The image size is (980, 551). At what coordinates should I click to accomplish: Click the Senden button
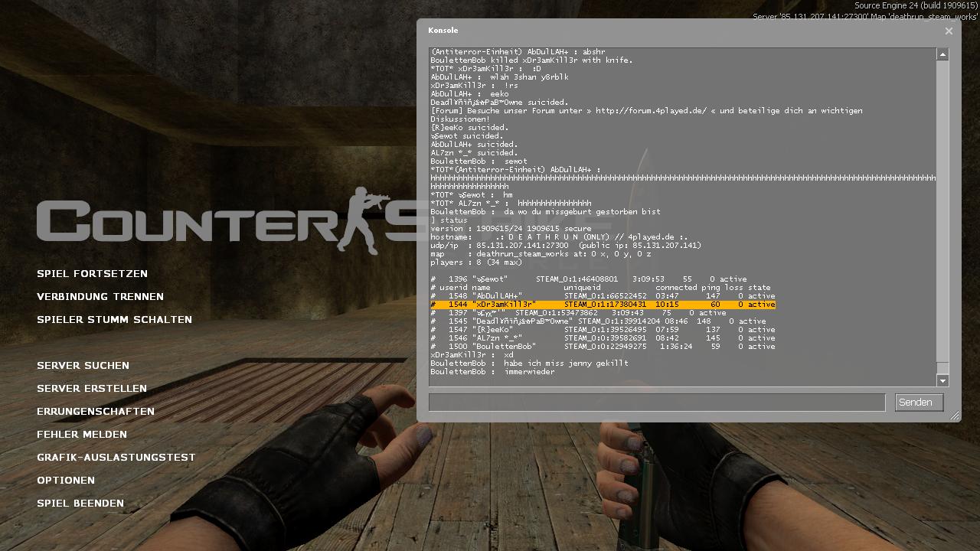click(x=919, y=403)
